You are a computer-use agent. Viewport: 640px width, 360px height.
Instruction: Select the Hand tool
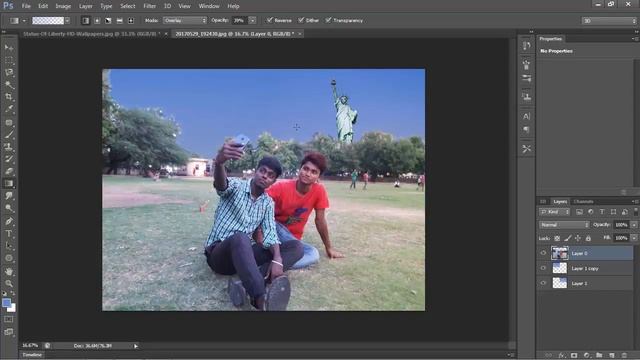[x=9, y=271]
